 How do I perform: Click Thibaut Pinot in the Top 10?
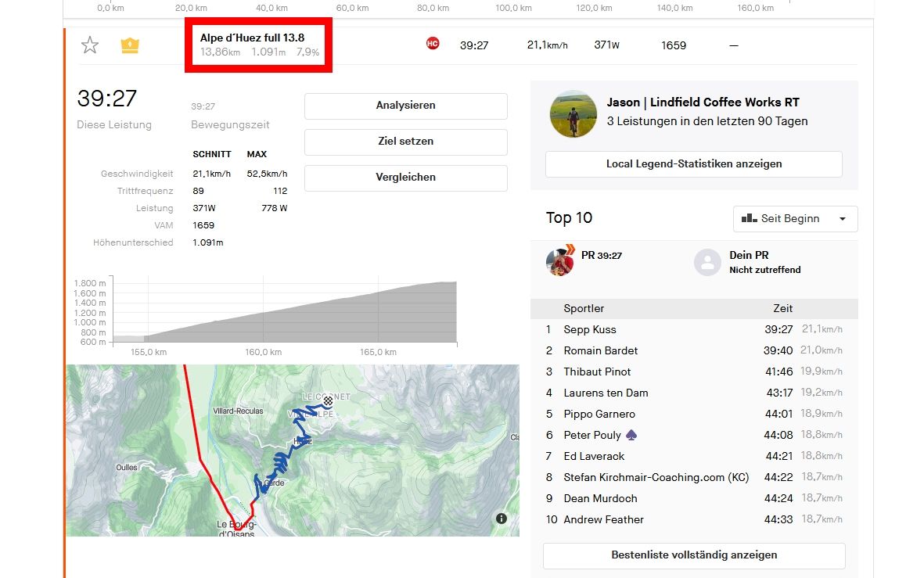click(597, 372)
